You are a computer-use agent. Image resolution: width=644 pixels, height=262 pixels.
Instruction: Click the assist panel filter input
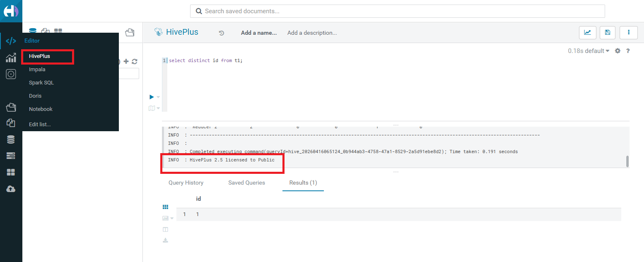pos(129,74)
